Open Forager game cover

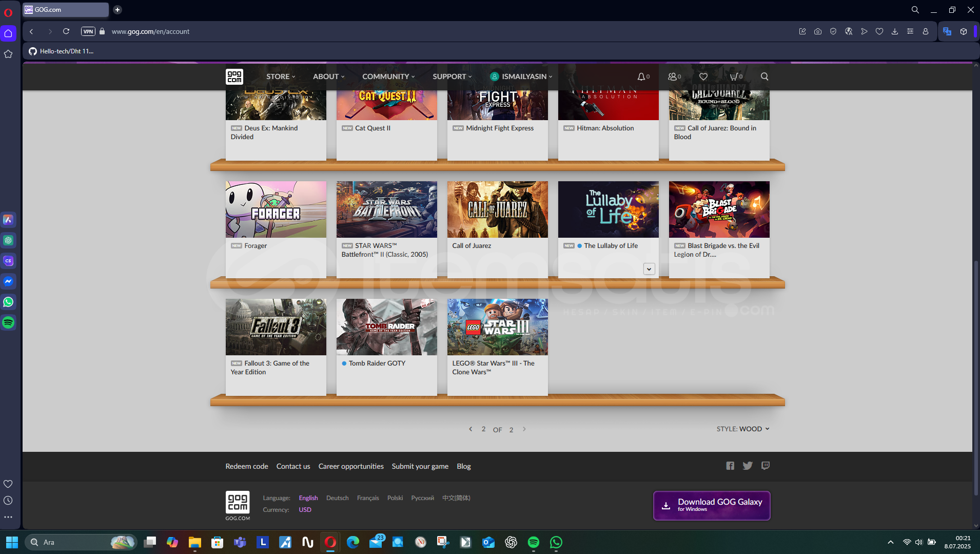click(276, 209)
